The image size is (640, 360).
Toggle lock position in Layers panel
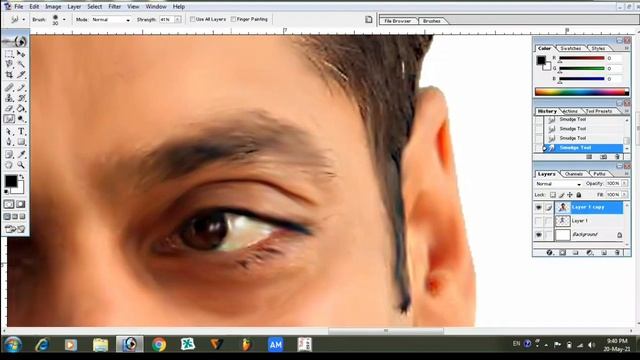click(570, 195)
